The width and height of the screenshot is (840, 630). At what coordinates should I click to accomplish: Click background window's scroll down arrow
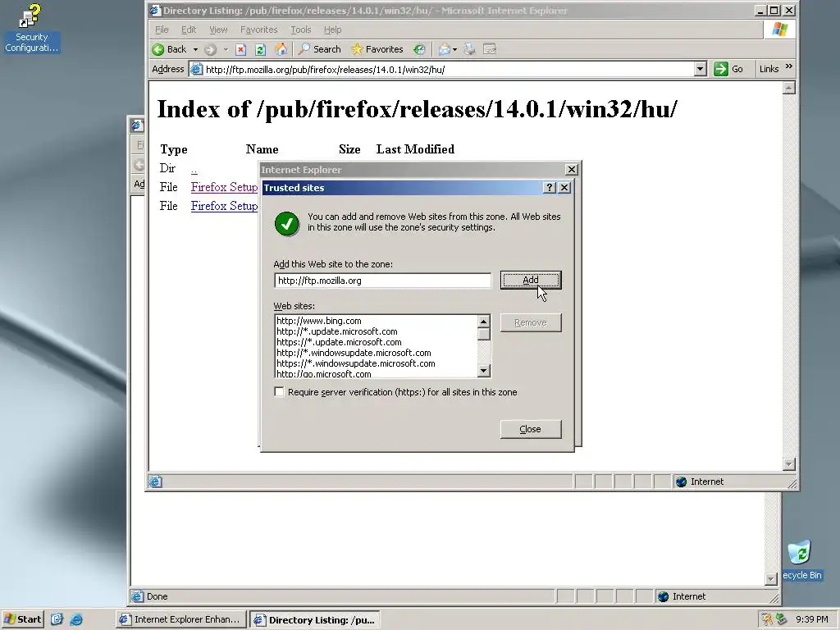pyautogui.click(x=770, y=578)
